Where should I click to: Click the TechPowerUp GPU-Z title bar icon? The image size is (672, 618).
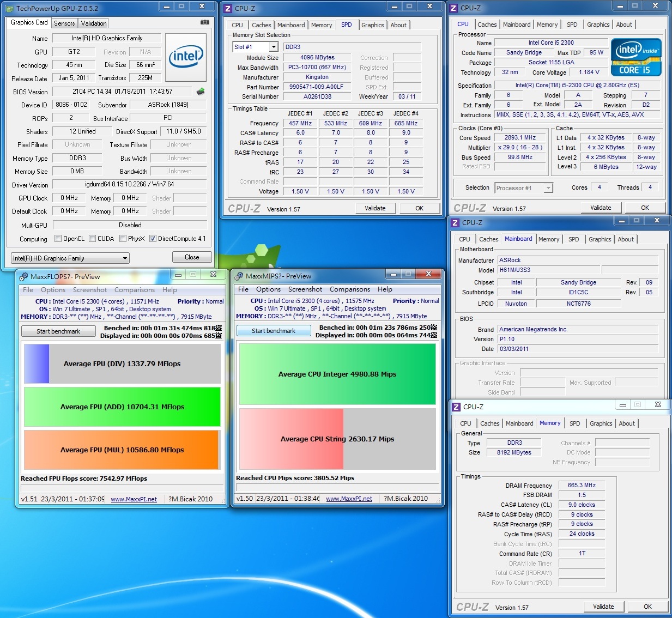click(x=10, y=8)
